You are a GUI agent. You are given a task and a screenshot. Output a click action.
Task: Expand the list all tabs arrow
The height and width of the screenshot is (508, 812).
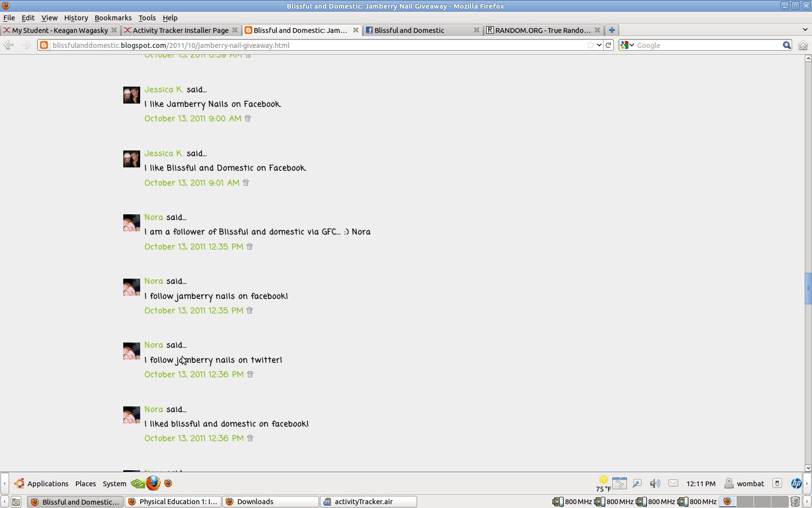[805, 30]
